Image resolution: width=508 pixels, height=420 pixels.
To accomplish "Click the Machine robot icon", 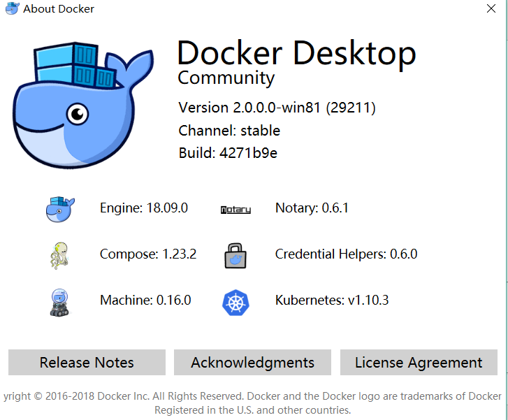I will pos(59,302).
